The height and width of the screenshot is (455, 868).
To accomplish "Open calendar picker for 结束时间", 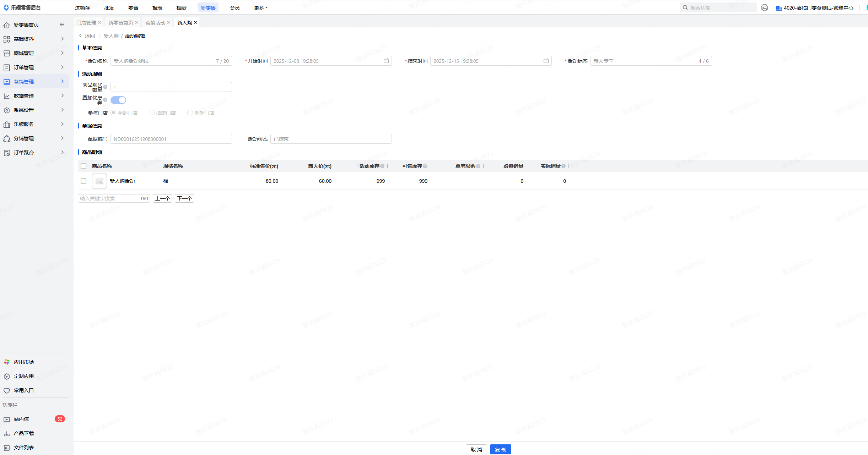I will point(546,61).
